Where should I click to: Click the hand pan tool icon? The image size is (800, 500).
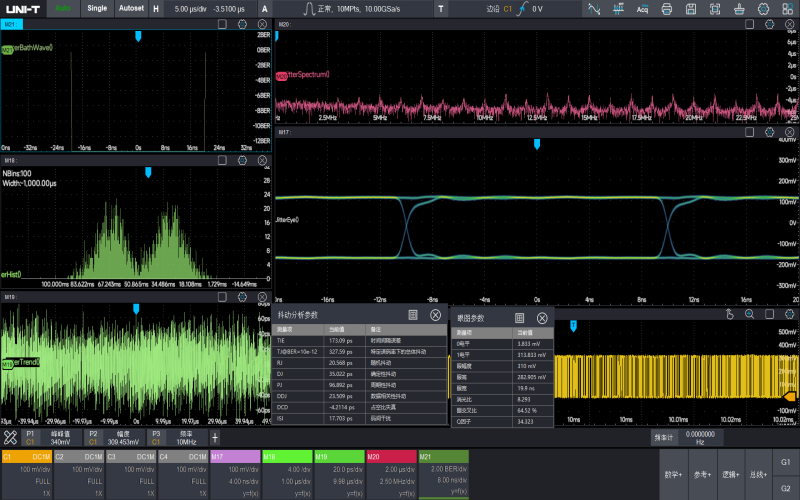click(729, 314)
